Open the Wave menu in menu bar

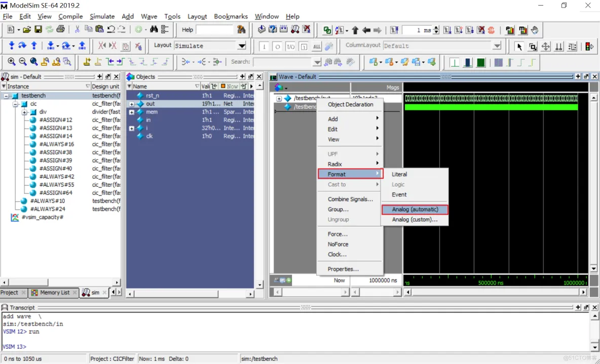pyautogui.click(x=149, y=16)
